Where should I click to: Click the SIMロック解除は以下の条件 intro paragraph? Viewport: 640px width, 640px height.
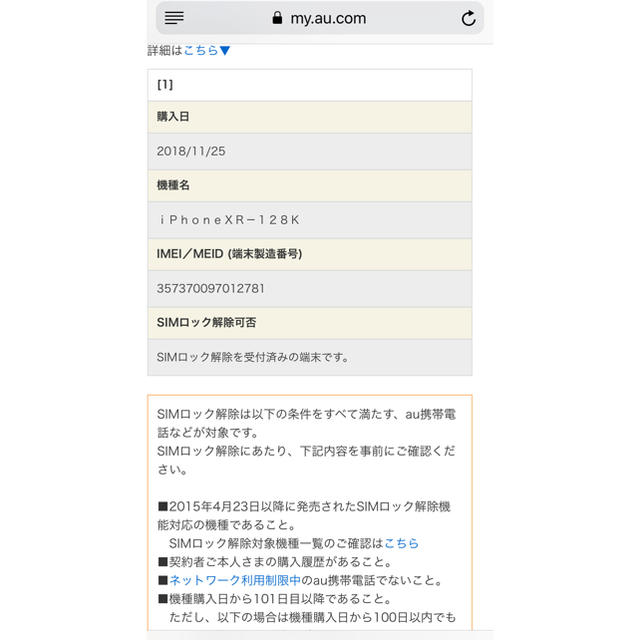click(x=307, y=423)
